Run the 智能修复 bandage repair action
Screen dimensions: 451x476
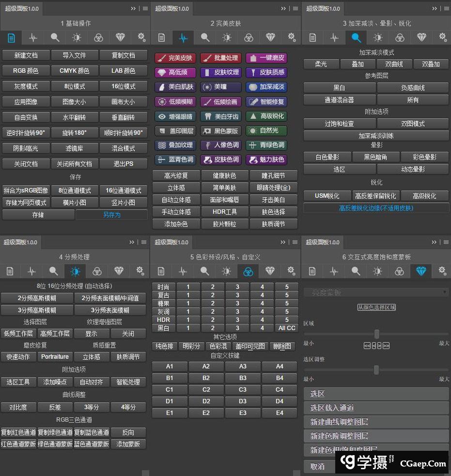(x=266, y=102)
